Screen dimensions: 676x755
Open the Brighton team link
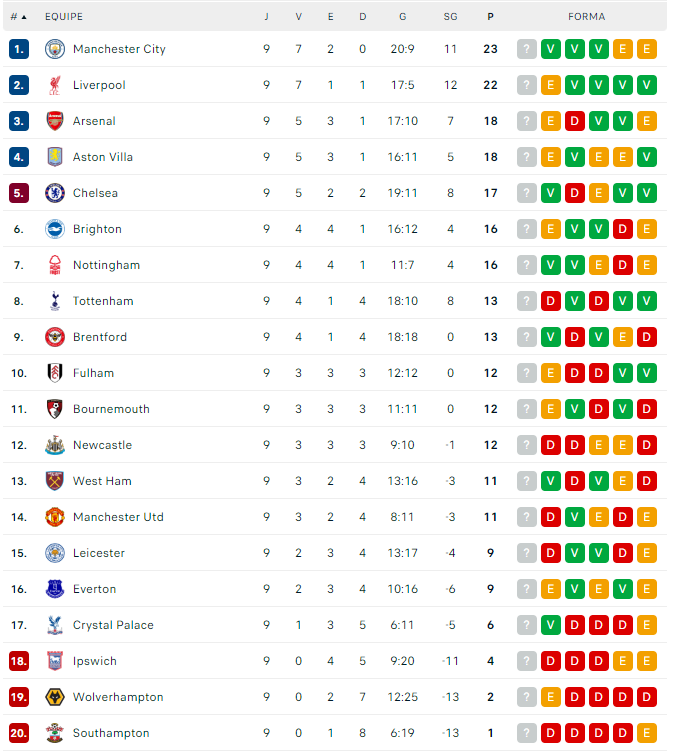coord(97,229)
